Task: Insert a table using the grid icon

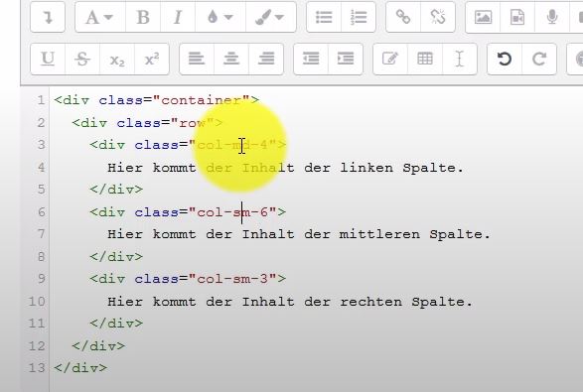Action: pyautogui.click(x=425, y=59)
